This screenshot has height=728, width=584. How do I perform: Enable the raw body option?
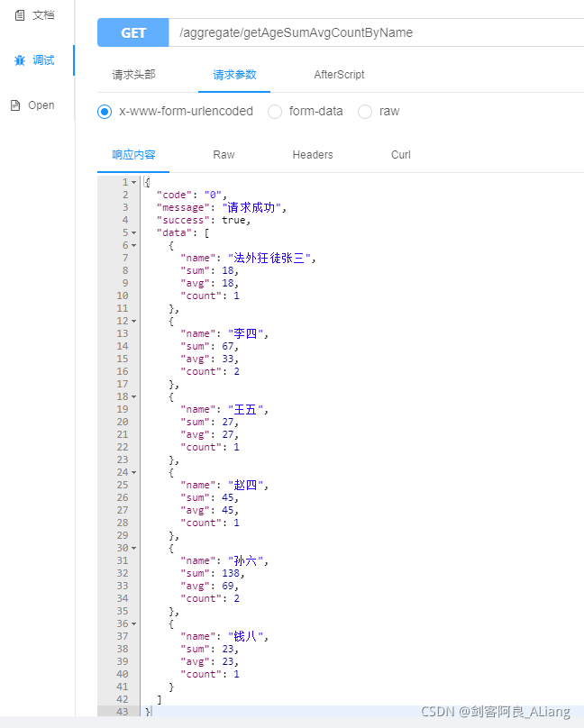click(365, 112)
